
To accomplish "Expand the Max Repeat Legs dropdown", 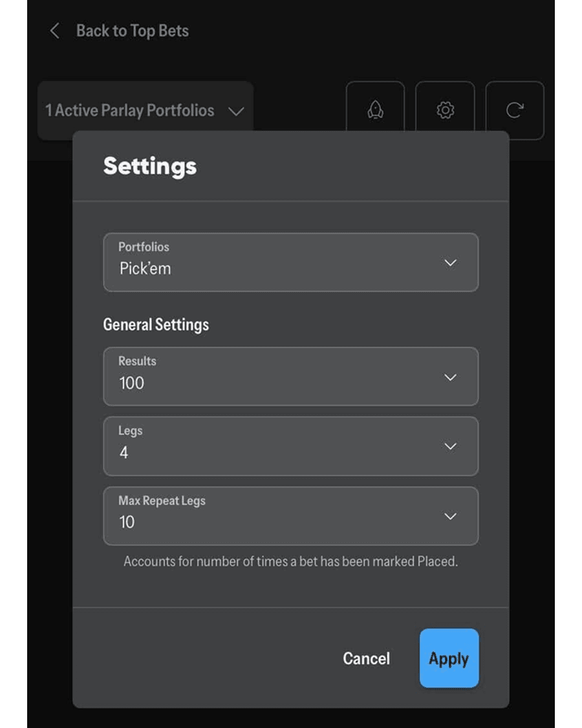I will coord(290,516).
